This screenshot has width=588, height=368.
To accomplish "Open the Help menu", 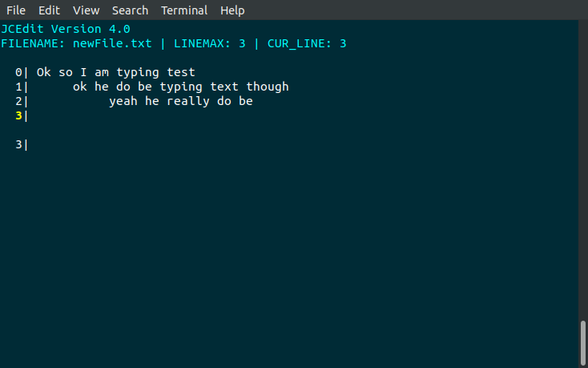I will click(232, 10).
